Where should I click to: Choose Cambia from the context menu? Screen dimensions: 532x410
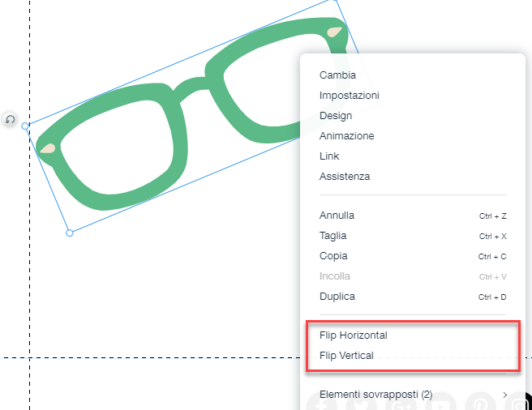337,75
